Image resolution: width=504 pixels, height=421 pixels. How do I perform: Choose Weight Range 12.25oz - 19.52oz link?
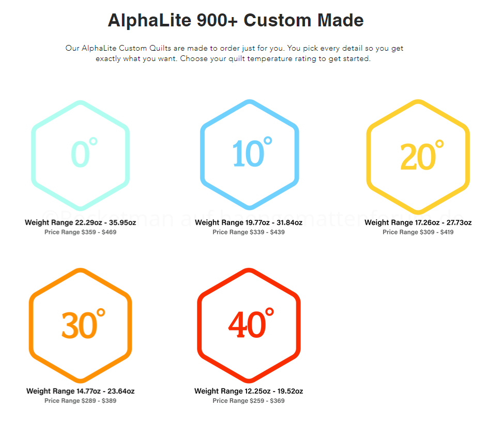(x=249, y=392)
